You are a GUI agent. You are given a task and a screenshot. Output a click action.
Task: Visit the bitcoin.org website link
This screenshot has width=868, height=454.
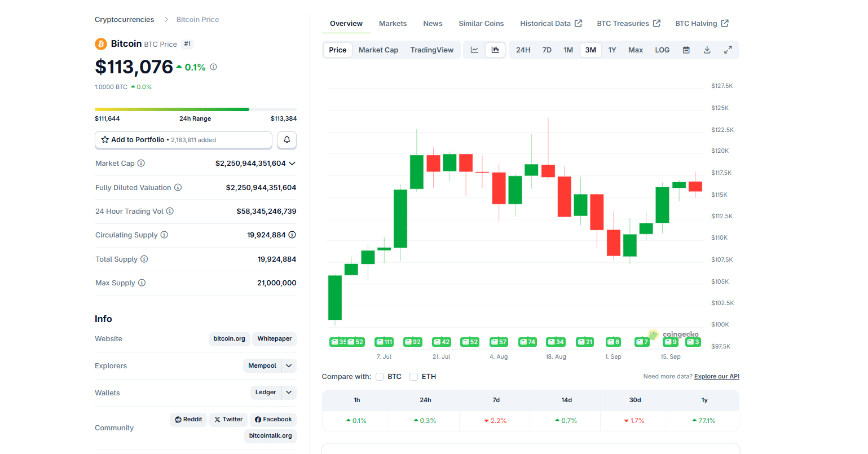coord(229,339)
